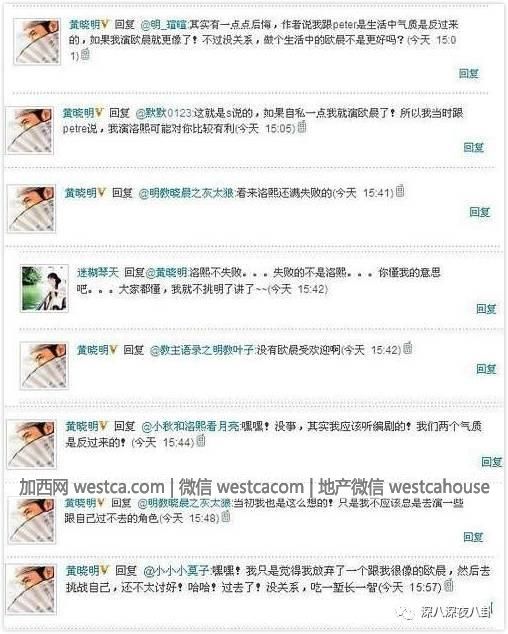Open the @小秋和洛熙看月亮 mention link
508x634 pixels.
pos(191,426)
